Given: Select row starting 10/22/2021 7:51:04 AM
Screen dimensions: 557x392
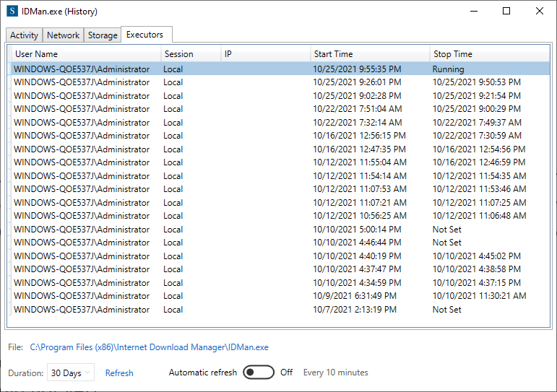Looking at the screenshot, I should pos(280,109).
